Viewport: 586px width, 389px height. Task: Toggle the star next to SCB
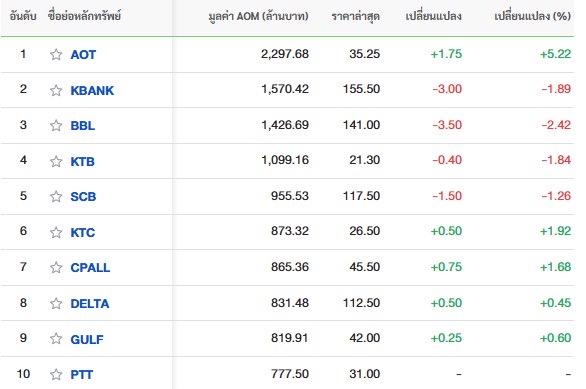[56, 197]
